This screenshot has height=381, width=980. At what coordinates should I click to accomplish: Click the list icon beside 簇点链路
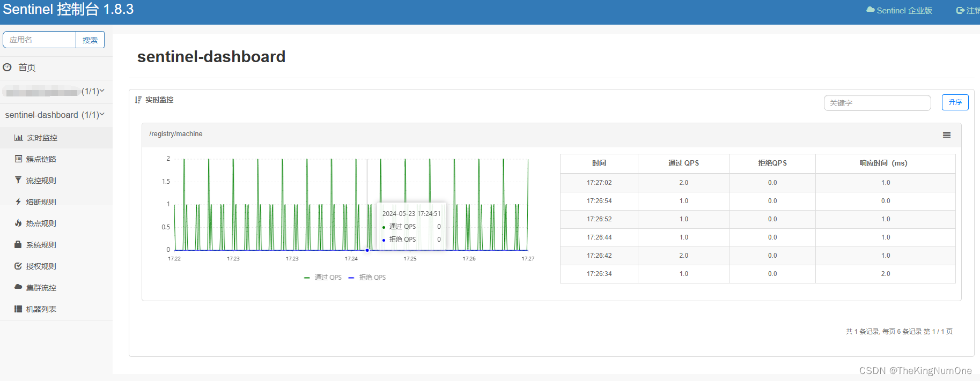tap(18, 159)
